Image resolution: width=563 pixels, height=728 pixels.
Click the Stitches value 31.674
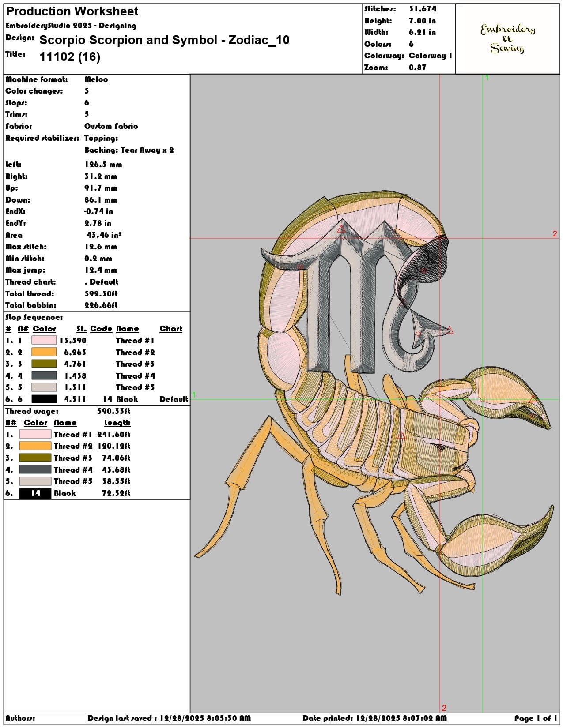[x=422, y=9]
